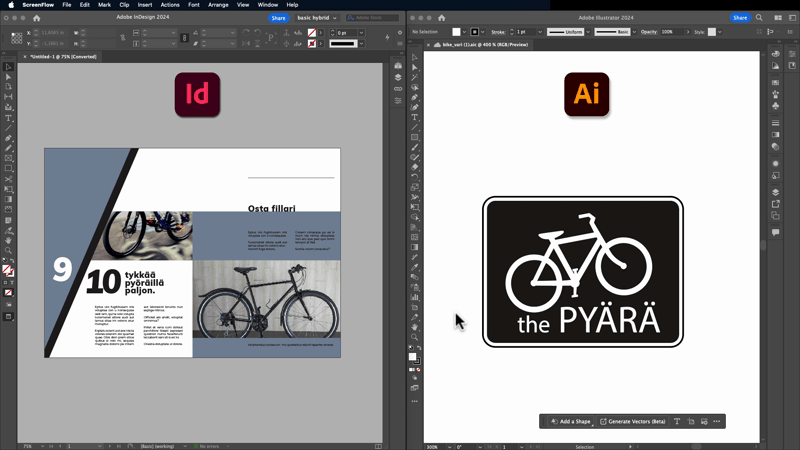
Task: Open the basic hybrid workspace dropdown
Action: (316, 18)
